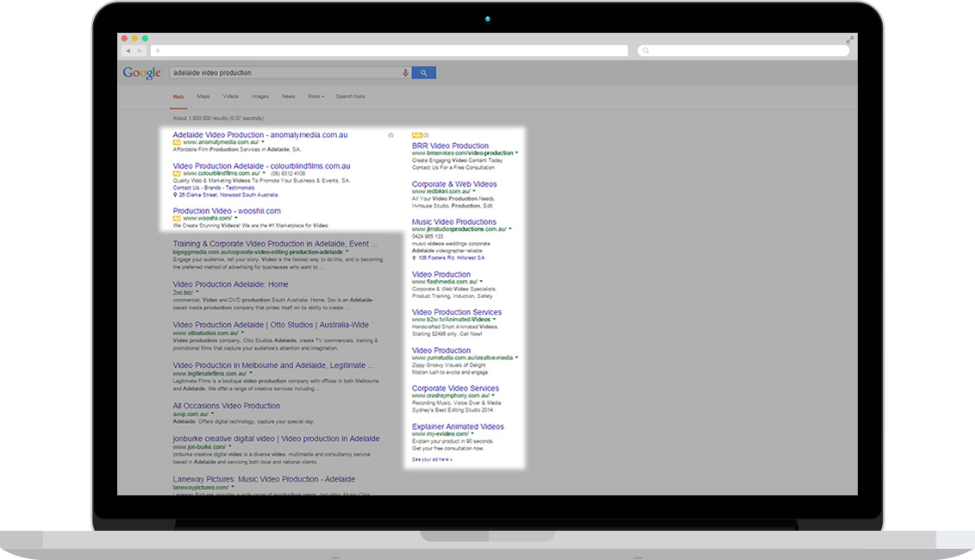Click the blue magnifier search button
Screen dimensions: 975x560
(423, 72)
